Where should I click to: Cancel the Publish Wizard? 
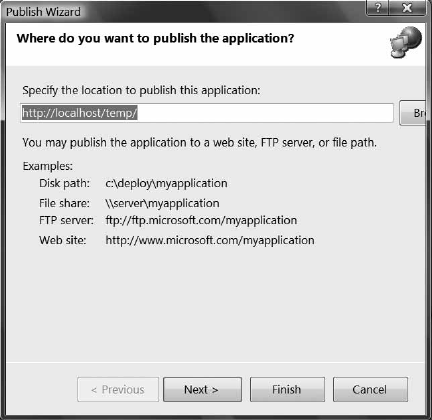tap(370, 389)
